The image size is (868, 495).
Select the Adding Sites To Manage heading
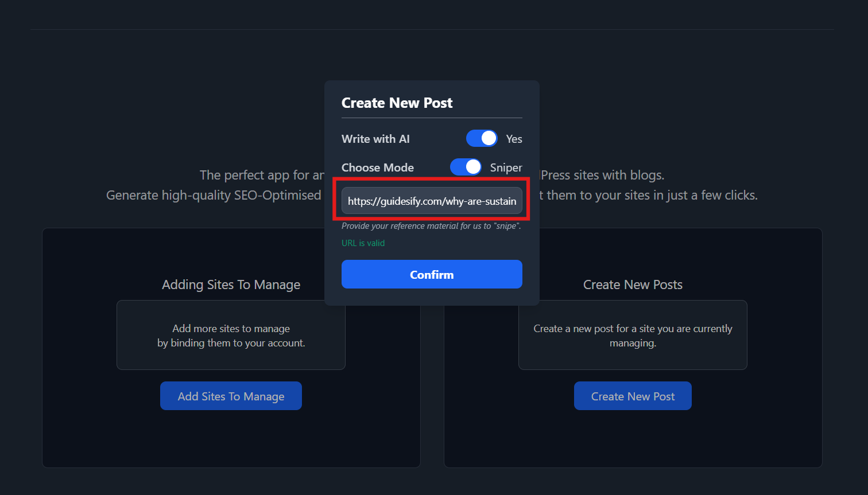(231, 284)
